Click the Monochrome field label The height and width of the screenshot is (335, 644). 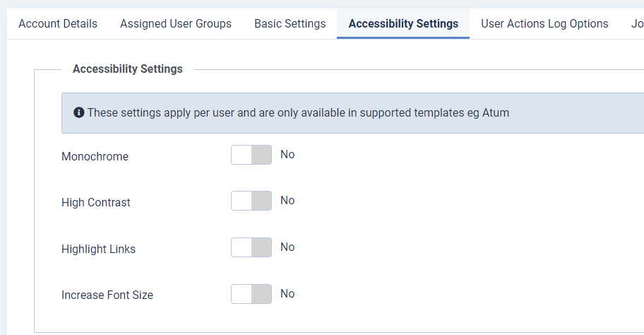(95, 157)
